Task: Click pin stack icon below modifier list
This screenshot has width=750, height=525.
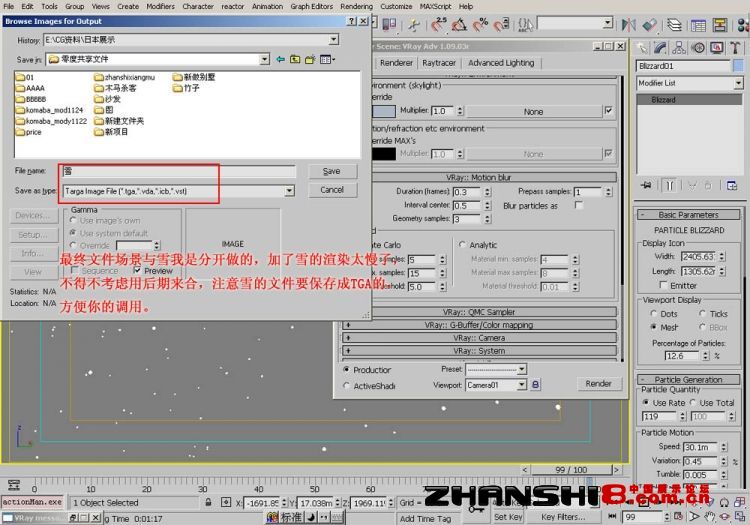Action: [646, 186]
